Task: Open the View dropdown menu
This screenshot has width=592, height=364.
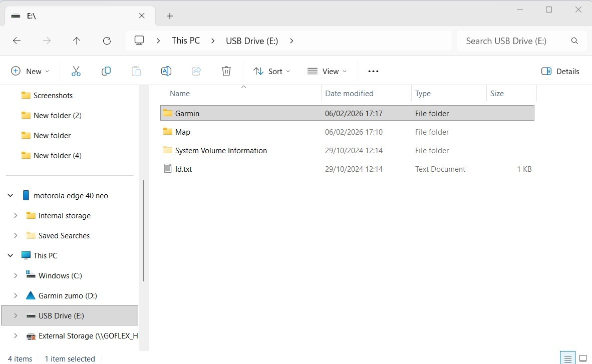Action: coord(327,72)
